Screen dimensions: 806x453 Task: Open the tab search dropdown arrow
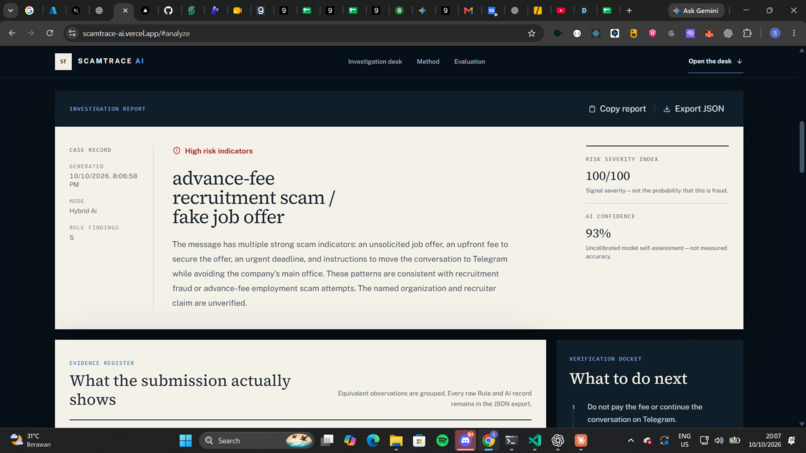click(10, 10)
